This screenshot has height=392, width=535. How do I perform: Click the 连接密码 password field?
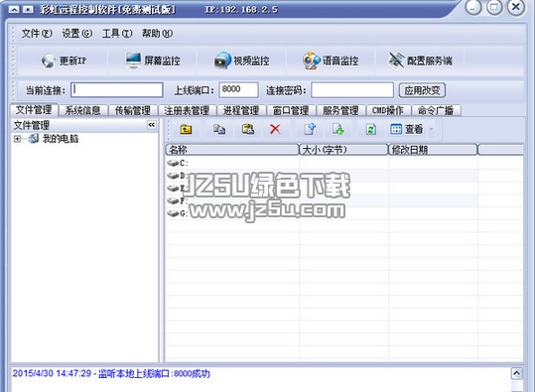pyautogui.click(x=352, y=90)
